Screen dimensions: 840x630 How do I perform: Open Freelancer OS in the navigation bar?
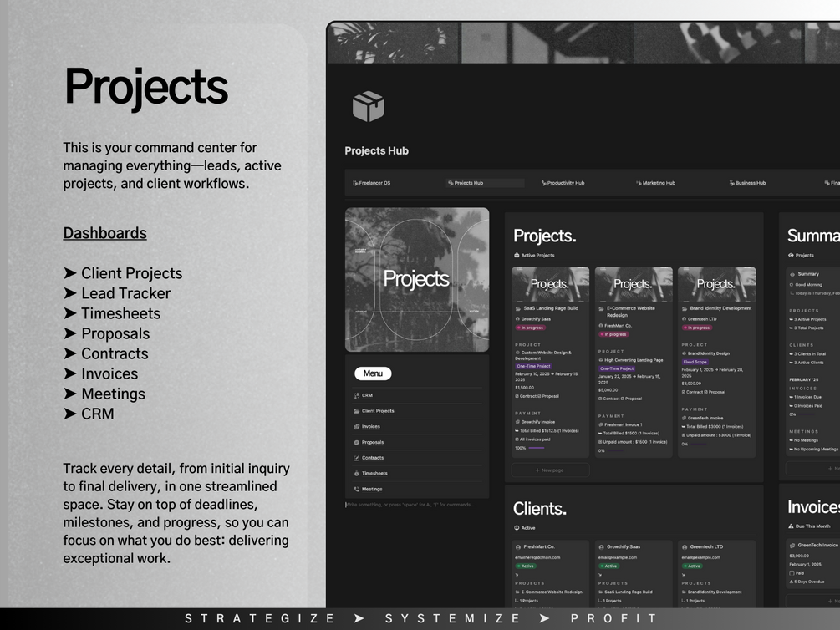(371, 183)
